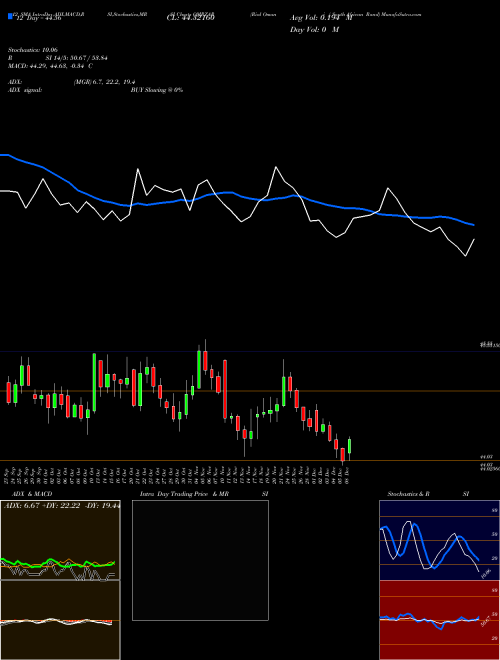Click the tall green candle of 10 Oct

click(94, 382)
